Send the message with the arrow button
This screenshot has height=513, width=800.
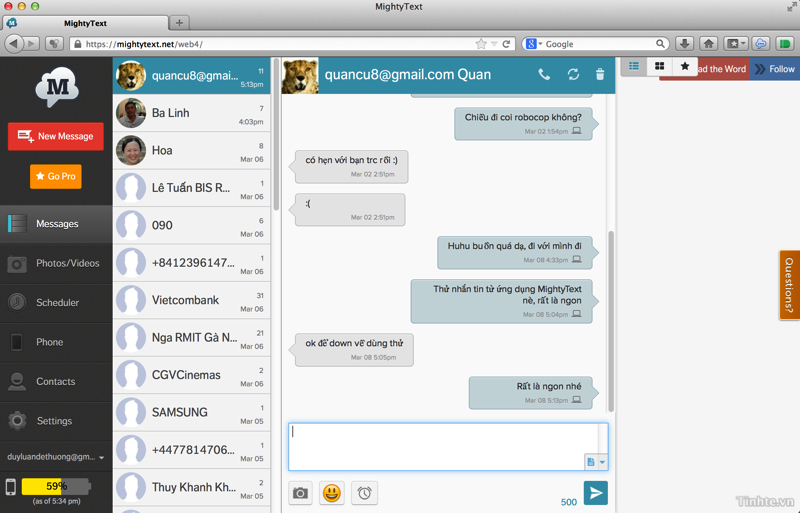point(595,492)
